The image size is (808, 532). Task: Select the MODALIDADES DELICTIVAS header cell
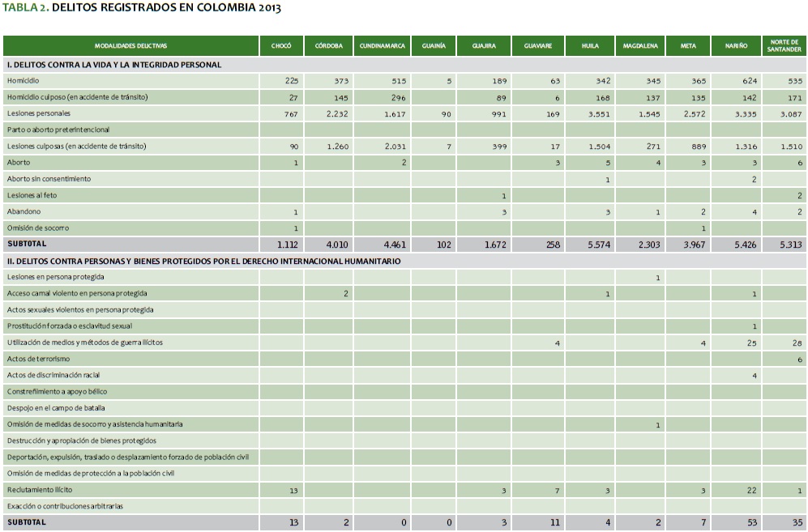pos(130,46)
